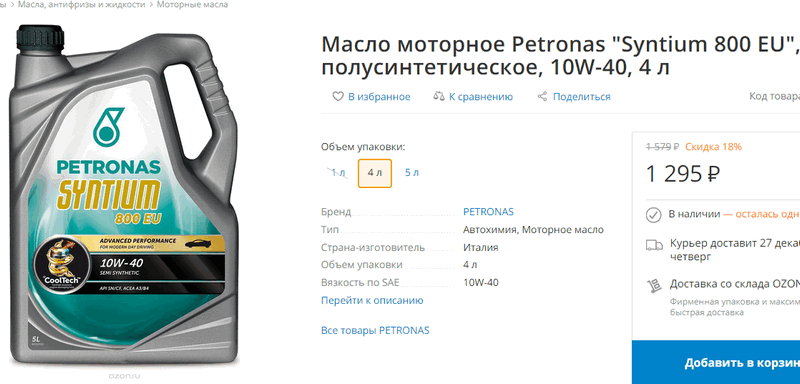Click the courier delivery truck icon

[654, 245]
